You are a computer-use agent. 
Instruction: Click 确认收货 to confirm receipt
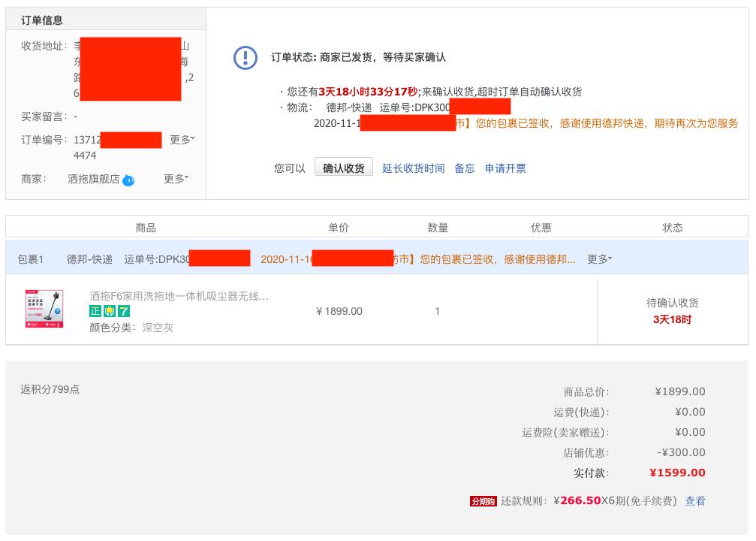tap(344, 168)
